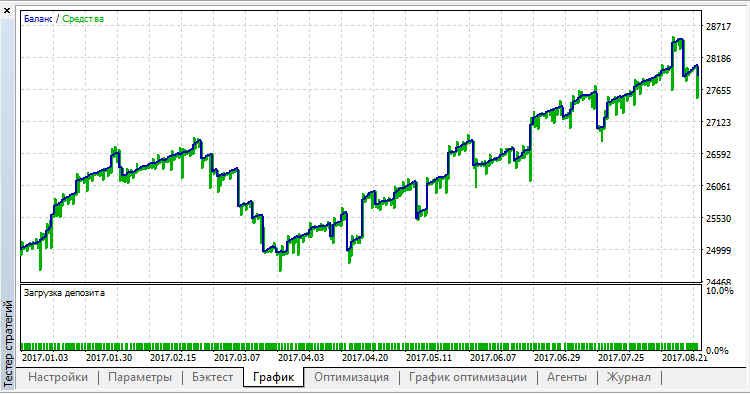Click the Средства legend label
Viewport: 750px width, 394px height.
(83, 19)
